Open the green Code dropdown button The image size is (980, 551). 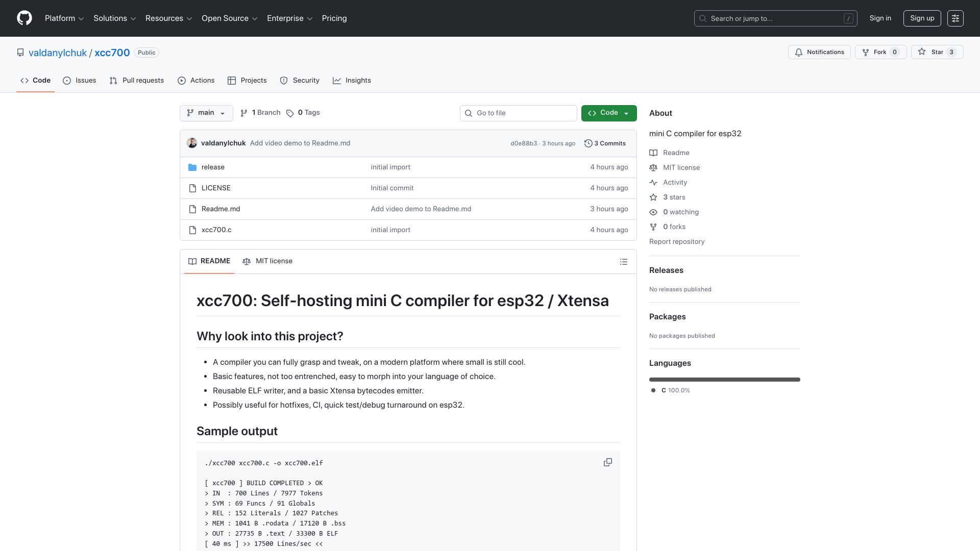(609, 113)
